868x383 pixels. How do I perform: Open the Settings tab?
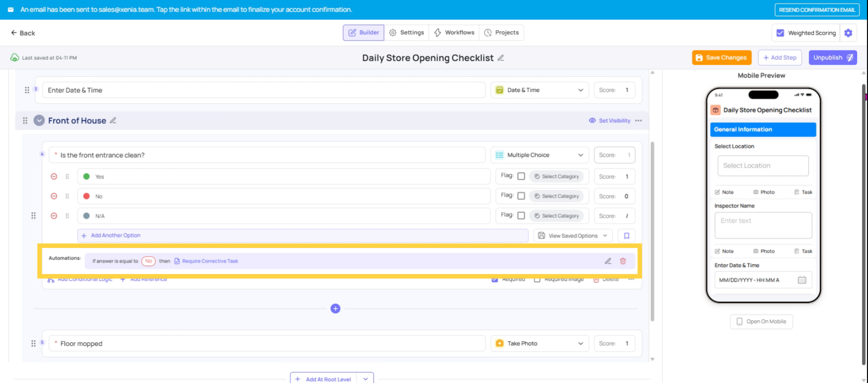click(406, 33)
